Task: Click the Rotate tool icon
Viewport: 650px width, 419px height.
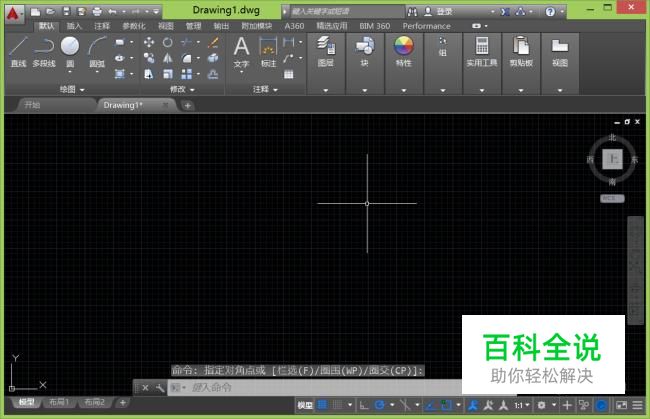Action: 167,42
